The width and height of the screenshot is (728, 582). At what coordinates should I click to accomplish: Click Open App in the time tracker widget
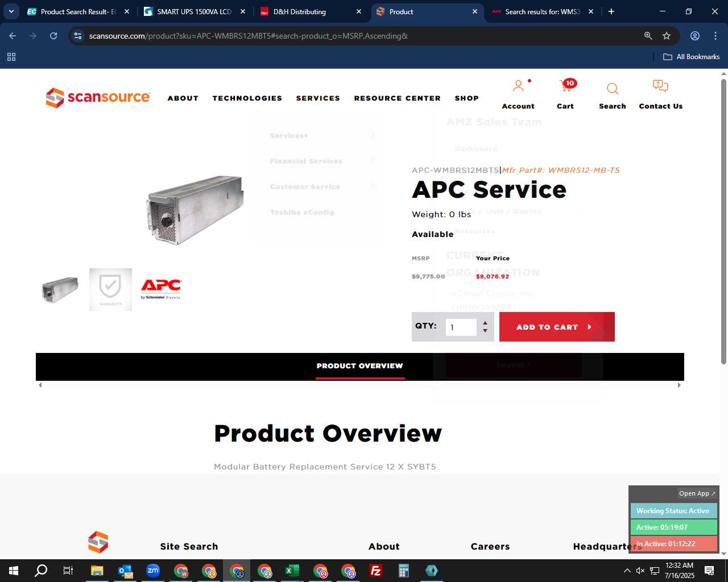click(697, 493)
